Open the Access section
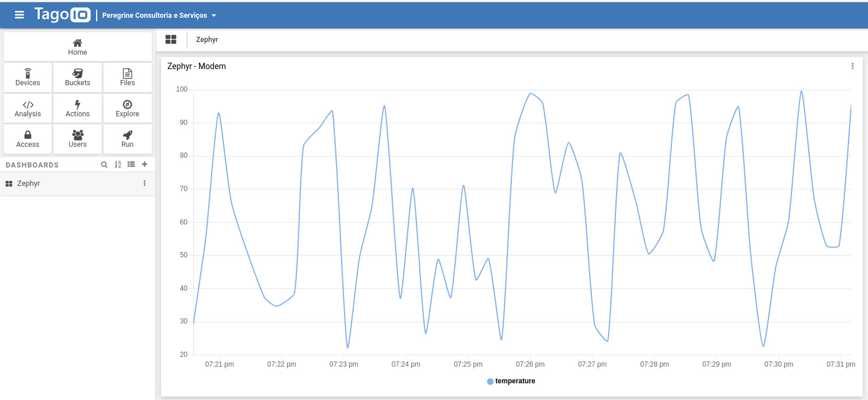This screenshot has height=400, width=868. click(x=28, y=139)
